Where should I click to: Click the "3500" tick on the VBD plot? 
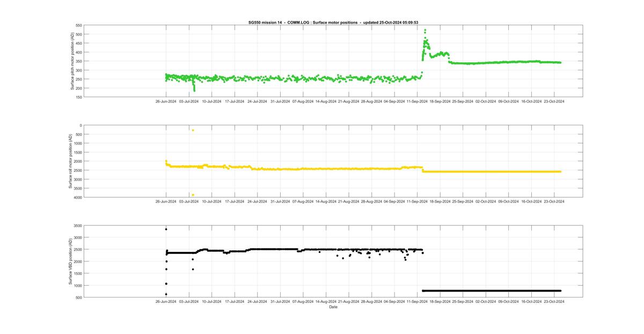tap(78, 226)
